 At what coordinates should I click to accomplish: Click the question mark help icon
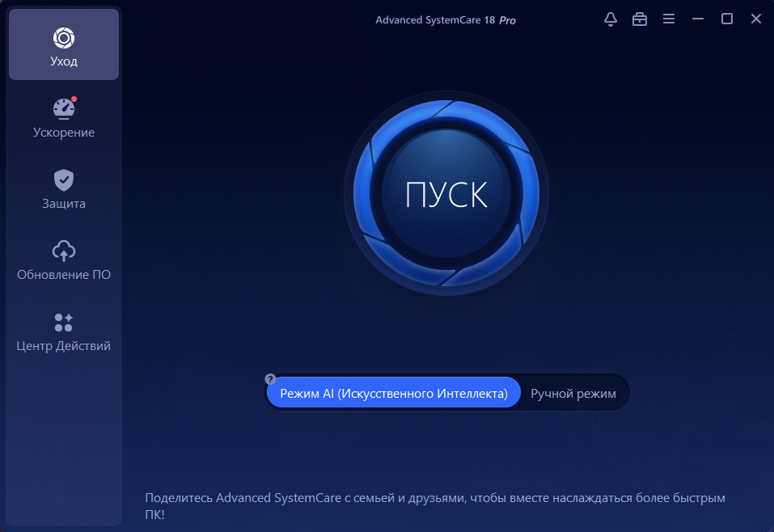click(x=270, y=379)
